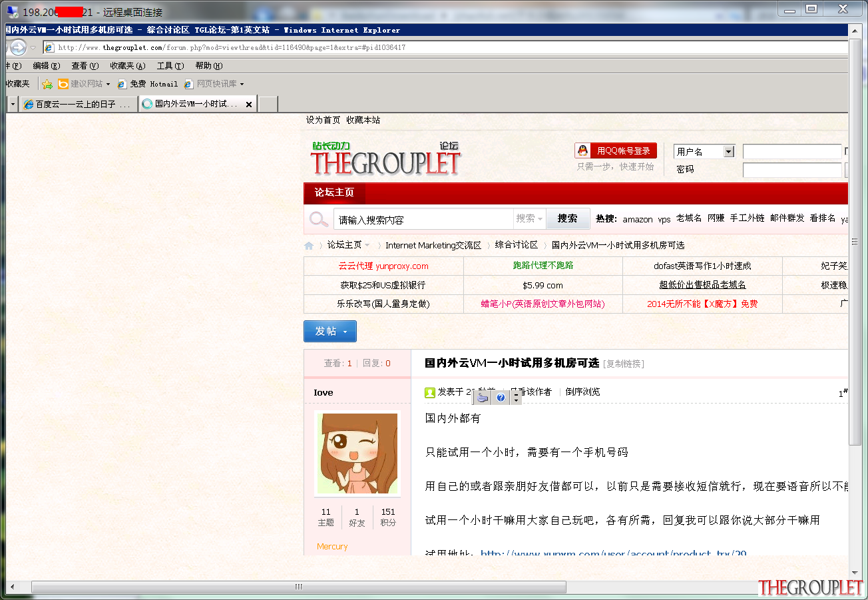This screenshot has height=600, width=868.
Task: Open the 用户名 login type dropdown
Action: coord(704,152)
